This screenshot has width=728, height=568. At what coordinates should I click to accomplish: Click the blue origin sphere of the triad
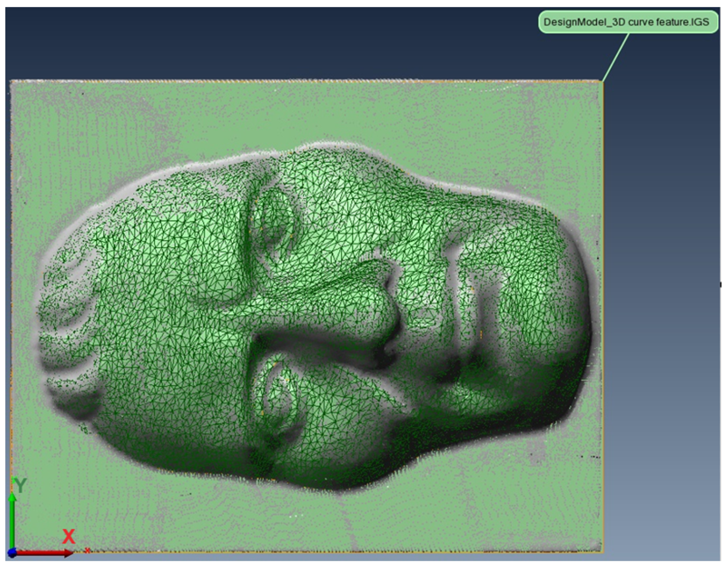tap(12, 553)
